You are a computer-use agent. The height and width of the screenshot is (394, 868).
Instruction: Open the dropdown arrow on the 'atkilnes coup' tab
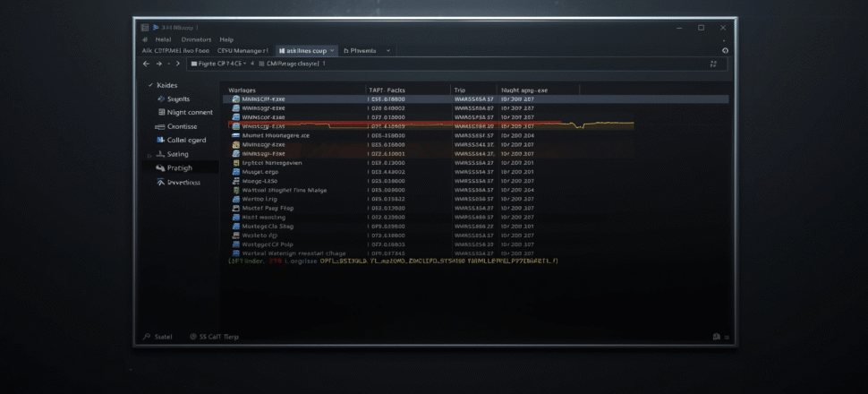(x=332, y=51)
